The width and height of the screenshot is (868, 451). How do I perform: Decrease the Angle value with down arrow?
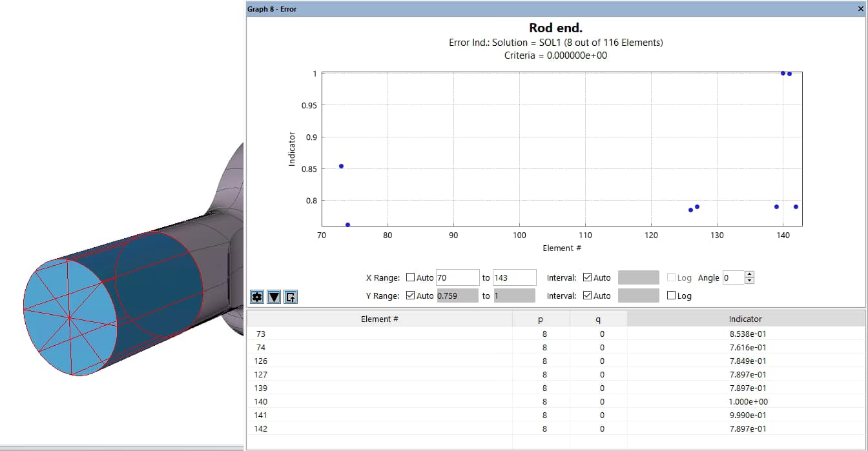point(749,281)
